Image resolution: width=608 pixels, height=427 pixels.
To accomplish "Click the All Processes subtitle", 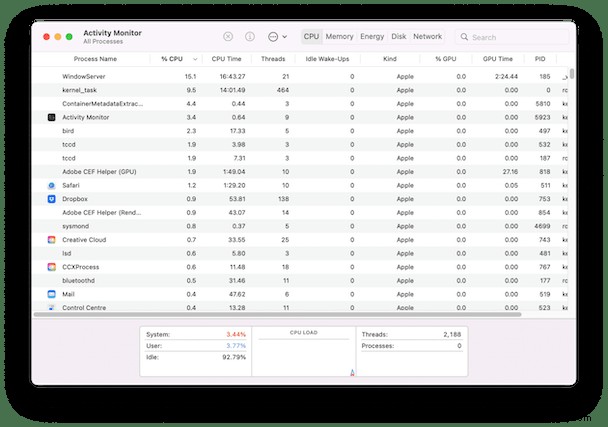I will tap(103, 41).
